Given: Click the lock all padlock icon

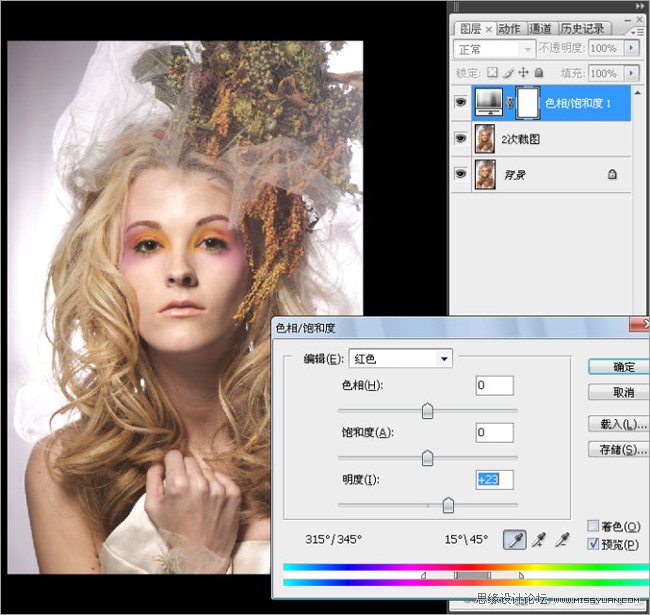Looking at the screenshot, I should (538, 73).
